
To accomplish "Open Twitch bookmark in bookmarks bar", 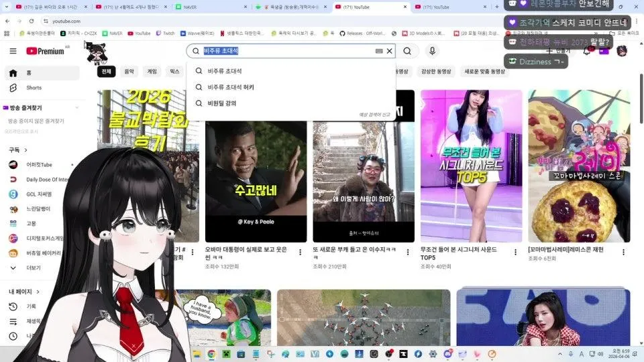I will click(x=165, y=34).
